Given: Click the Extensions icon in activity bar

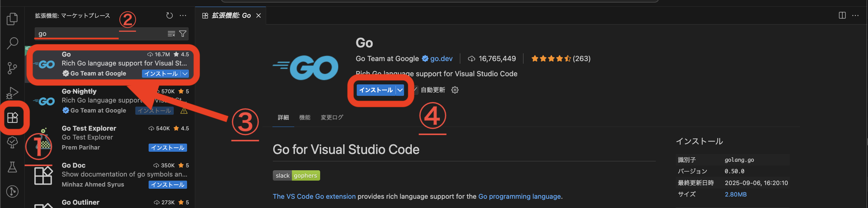Looking at the screenshot, I should [13, 118].
